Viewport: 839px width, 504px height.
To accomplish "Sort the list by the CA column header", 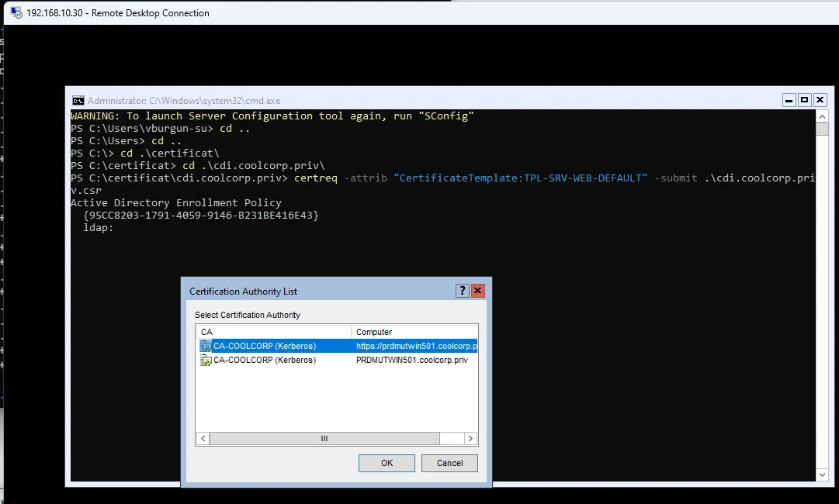I will point(274,332).
